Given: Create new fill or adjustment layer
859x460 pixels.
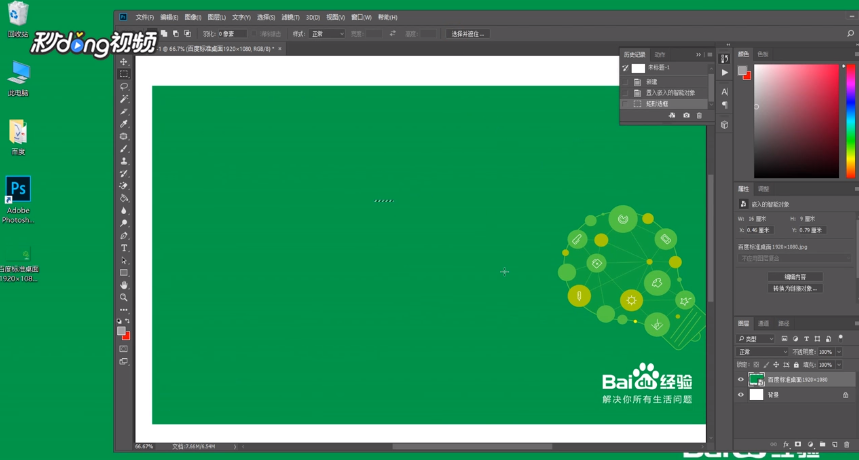Looking at the screenshot, I should (x=810, y=444).
